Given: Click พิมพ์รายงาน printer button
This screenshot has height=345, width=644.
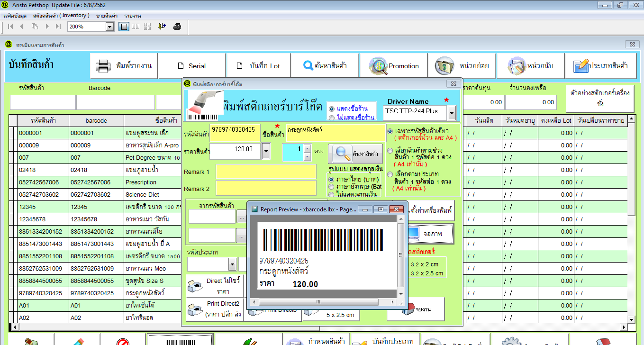Looking at the screenshot, I should point(124,66).
